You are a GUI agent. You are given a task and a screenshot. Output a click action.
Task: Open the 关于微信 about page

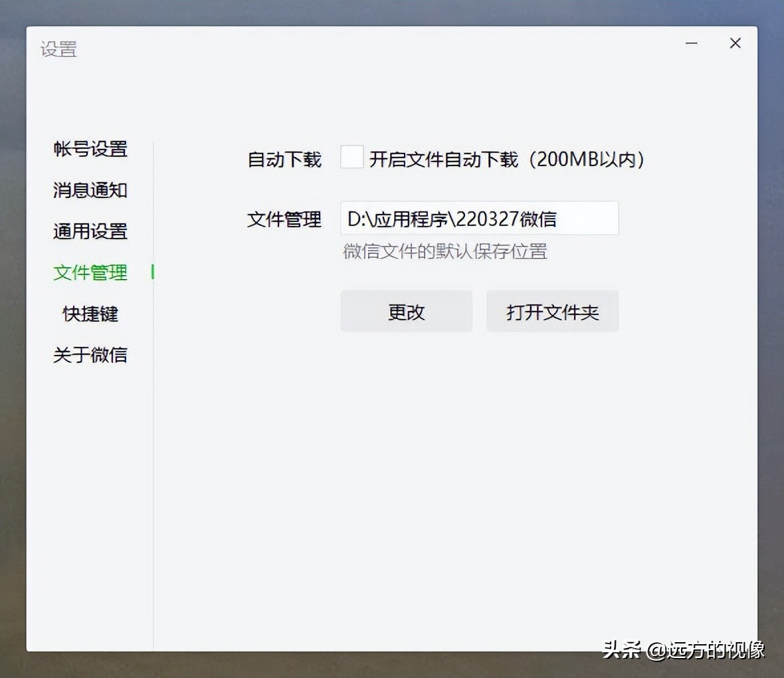click(90, 355)
